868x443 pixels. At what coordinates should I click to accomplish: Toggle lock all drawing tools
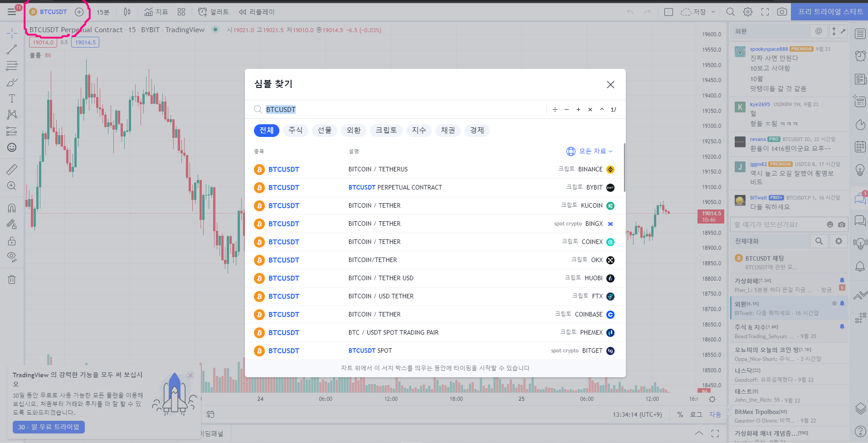12,241
